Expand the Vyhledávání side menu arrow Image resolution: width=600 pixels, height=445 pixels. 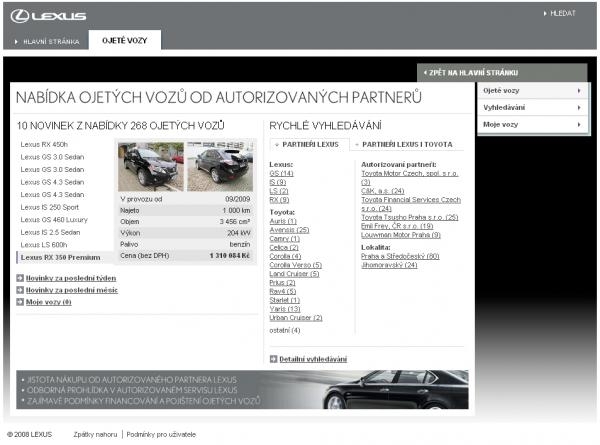(579, 108)
